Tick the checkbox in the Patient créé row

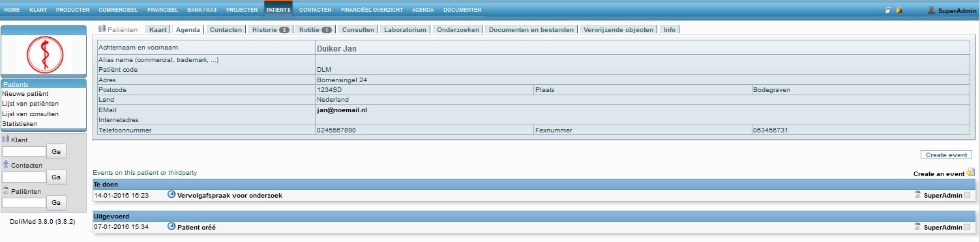click(x=968, y=228)
